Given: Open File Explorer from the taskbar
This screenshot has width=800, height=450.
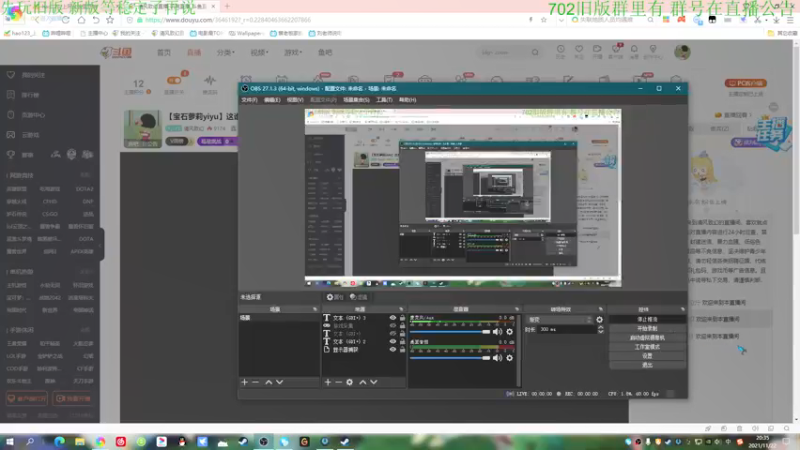Looking at the screenshot, I should click(80, 442).
